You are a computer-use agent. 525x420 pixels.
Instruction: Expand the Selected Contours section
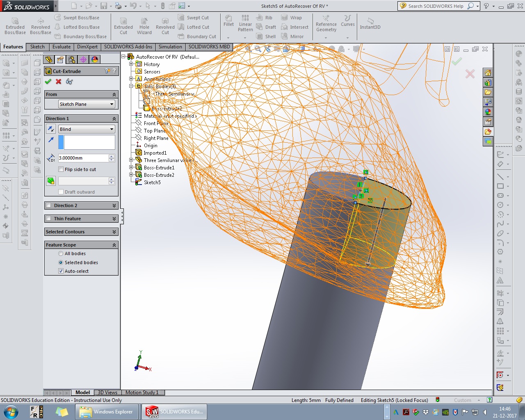click(x=81, y=232)
